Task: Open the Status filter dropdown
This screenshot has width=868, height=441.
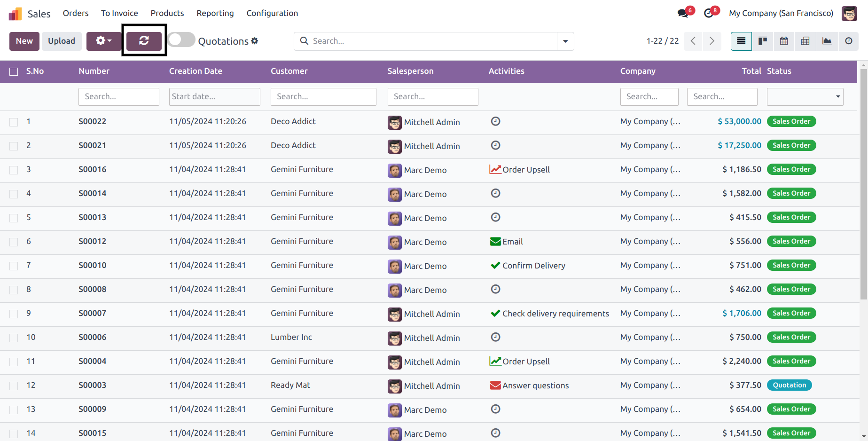Action: point(805,96)
